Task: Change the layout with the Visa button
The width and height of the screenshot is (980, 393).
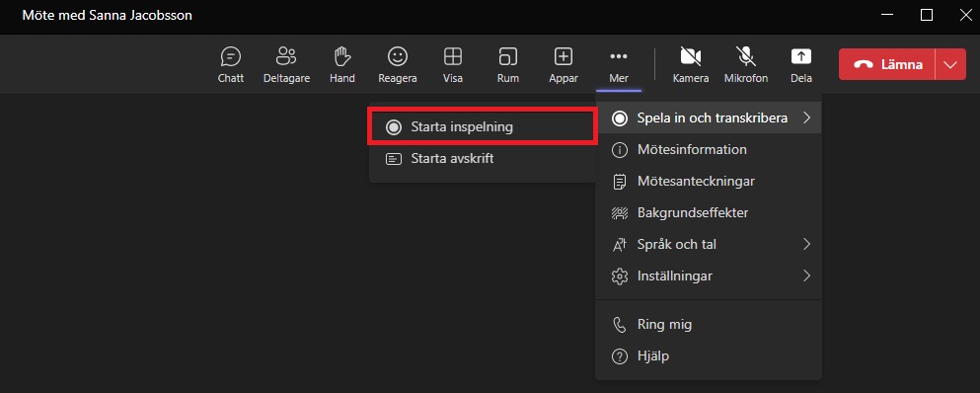Action: click(453, 65)
